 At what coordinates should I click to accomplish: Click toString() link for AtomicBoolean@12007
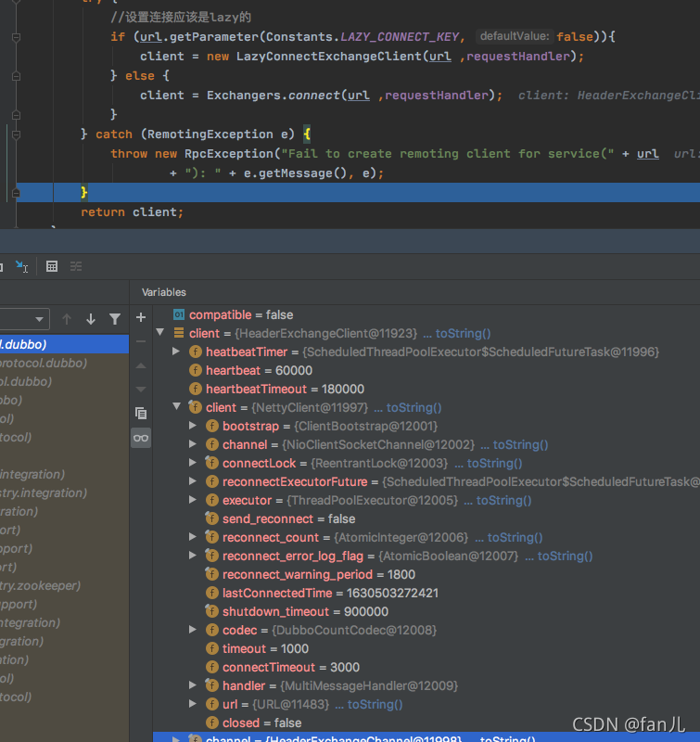pos(565,556)
